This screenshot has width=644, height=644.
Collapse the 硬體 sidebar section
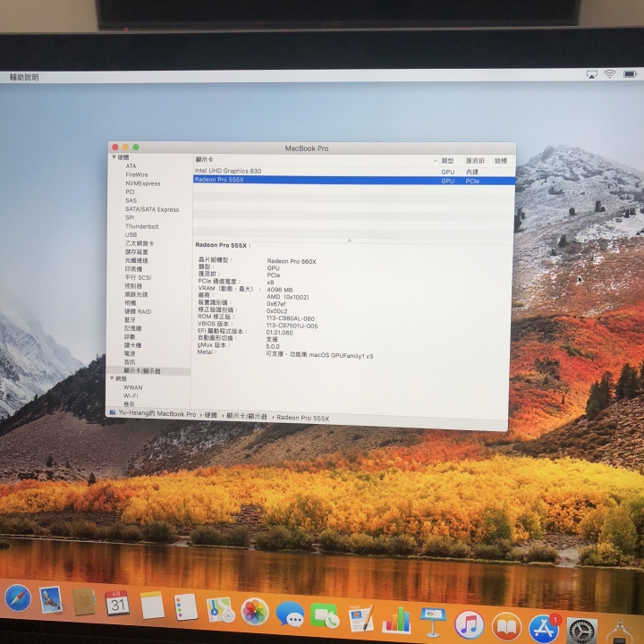(x=114, y=157)
